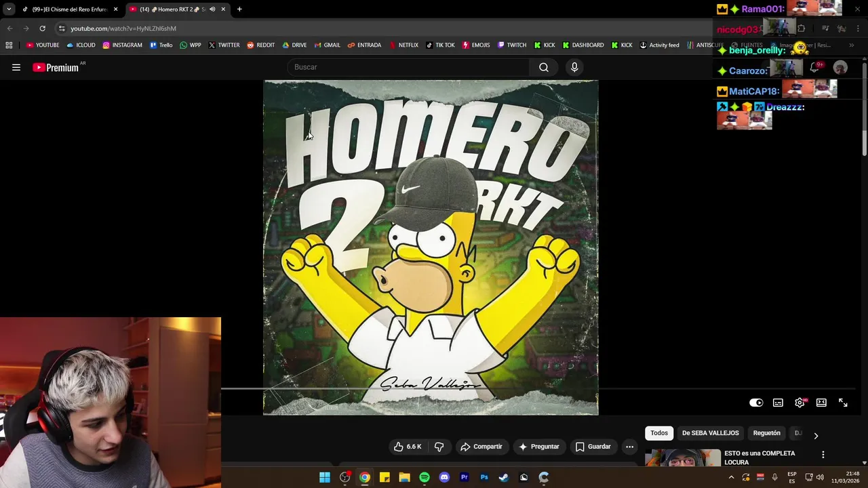Open the DASHBOARD bookmark
Screen dimensions: 868x488
[583, 45]
